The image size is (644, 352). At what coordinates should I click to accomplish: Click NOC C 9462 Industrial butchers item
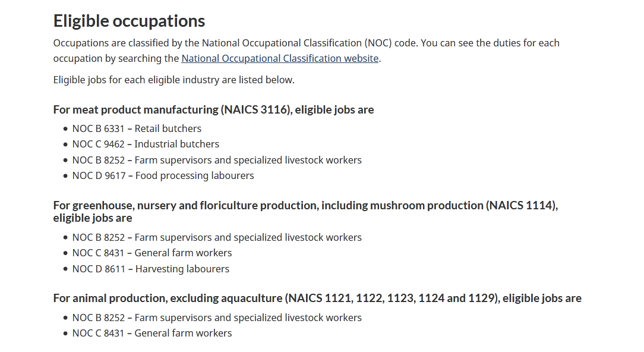(146, 144)
